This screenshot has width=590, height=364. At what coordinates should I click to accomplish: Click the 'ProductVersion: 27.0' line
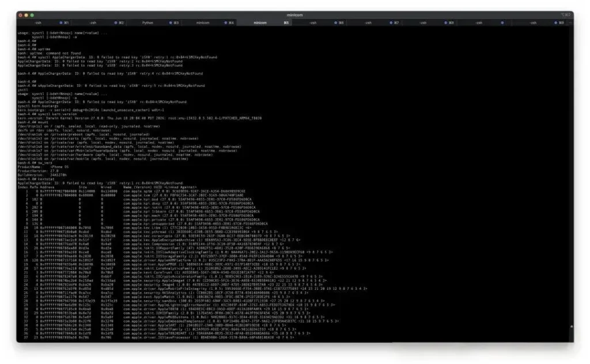point(37,171)
